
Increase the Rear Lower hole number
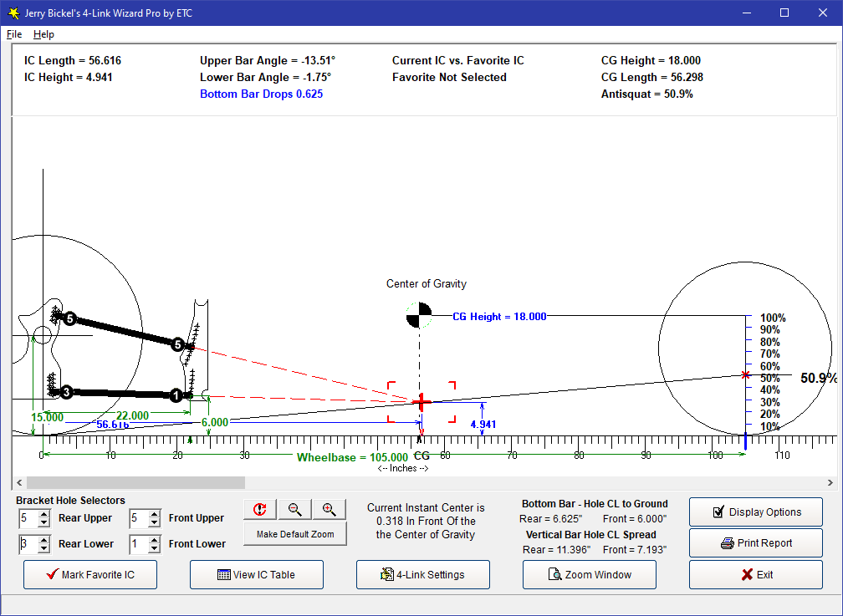(x=44, y=540)
